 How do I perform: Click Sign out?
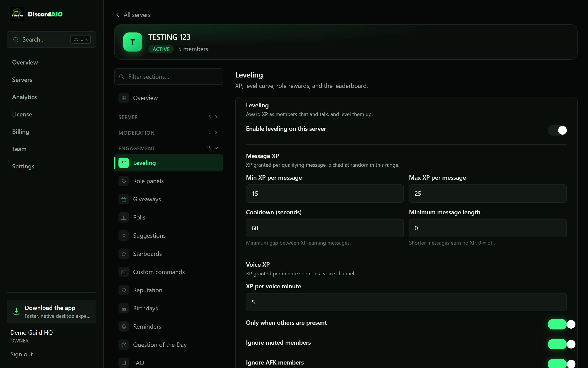coord(21,354)
